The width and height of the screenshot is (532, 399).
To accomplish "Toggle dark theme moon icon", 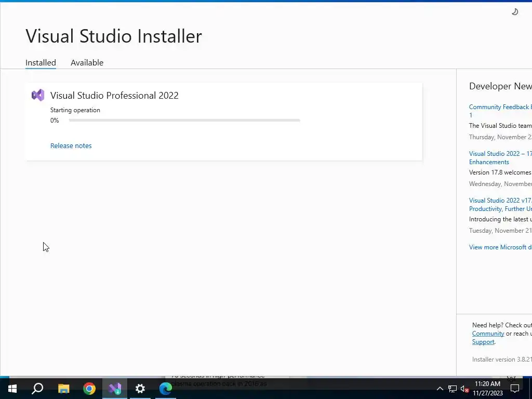I will tap(515, 12).
